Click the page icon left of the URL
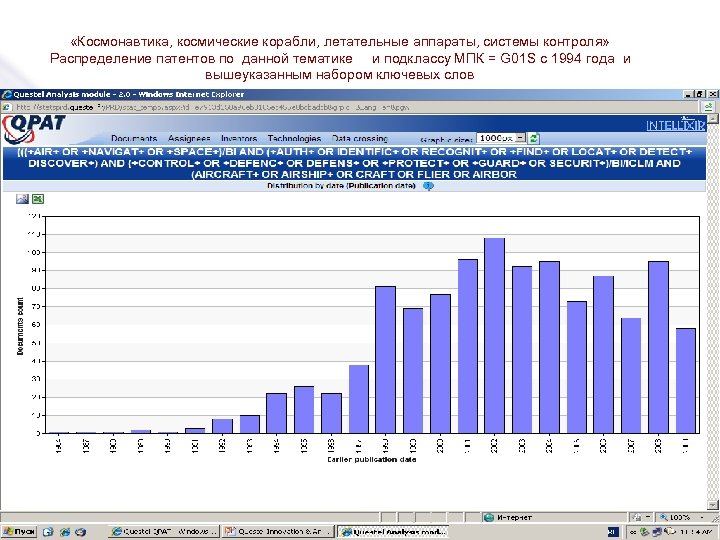This screenshot has width=720, height=540. (x=6, y=107)
